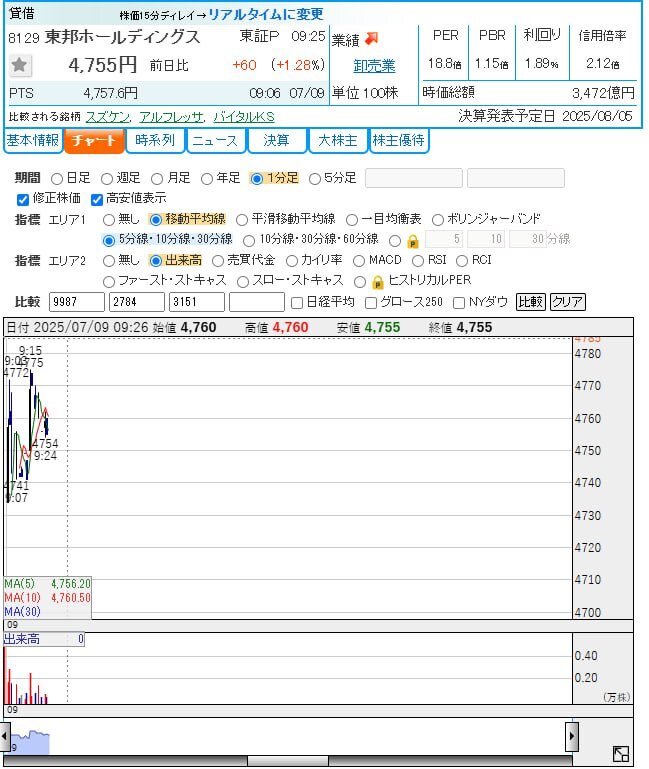Click the 比較 button

530,302
